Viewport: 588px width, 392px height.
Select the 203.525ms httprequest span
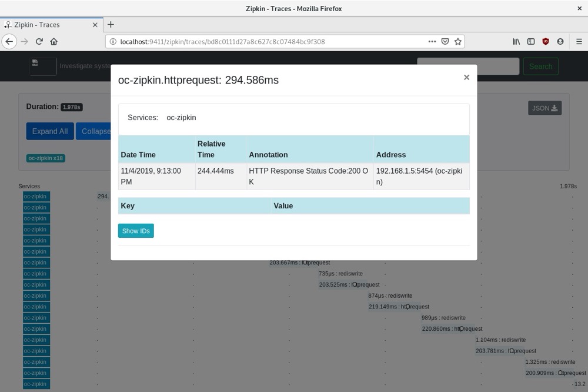(x=349, y=285)
